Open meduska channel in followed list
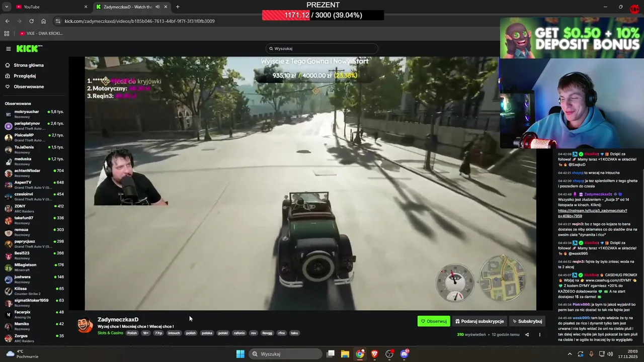Image resolution: width=644 pixels, height=362 pixels. [x=34, y=161]
